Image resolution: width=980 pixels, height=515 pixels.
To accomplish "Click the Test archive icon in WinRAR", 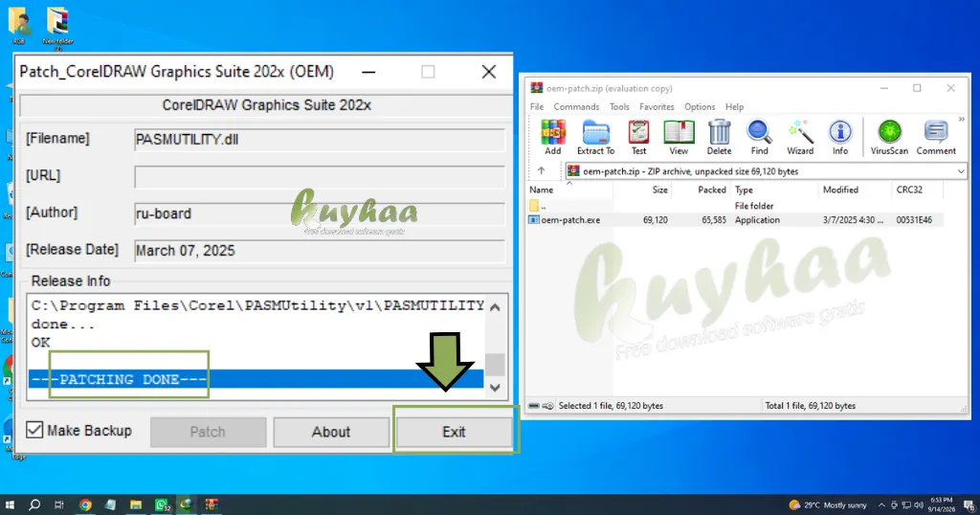I will [638, 137].
